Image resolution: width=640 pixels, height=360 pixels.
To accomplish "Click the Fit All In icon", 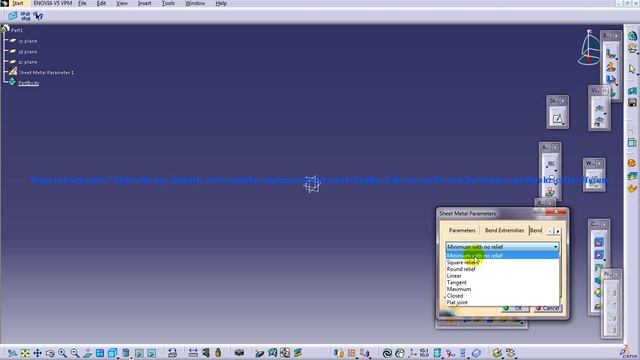I will pyautogui.click(x=25, y=353).
